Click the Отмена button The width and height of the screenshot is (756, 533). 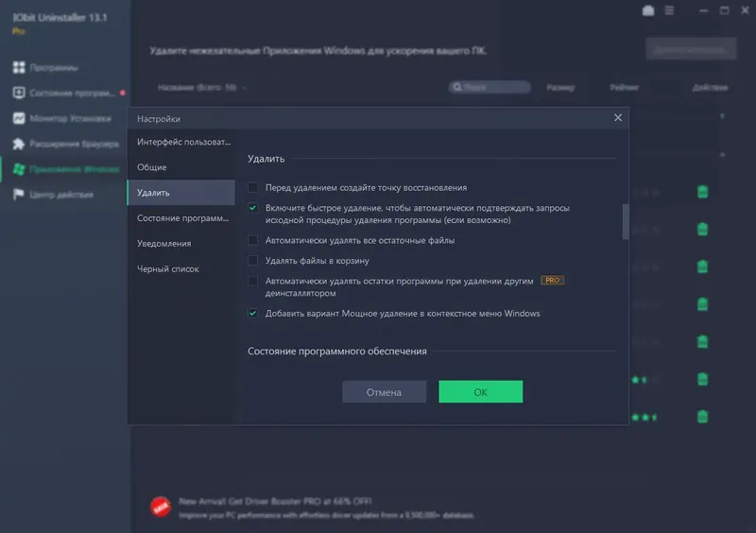385,391
